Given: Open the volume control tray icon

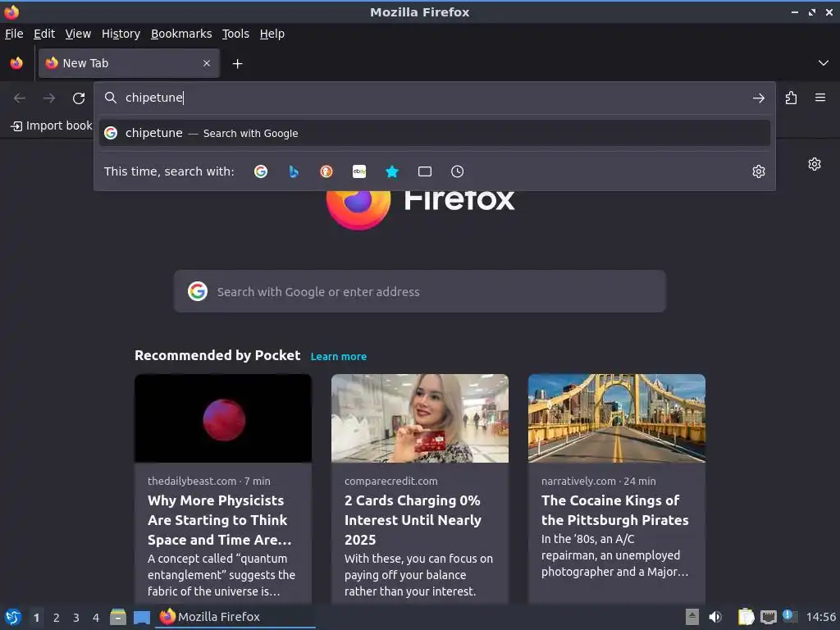Looking at the screenshot, I should pos(715,617).
